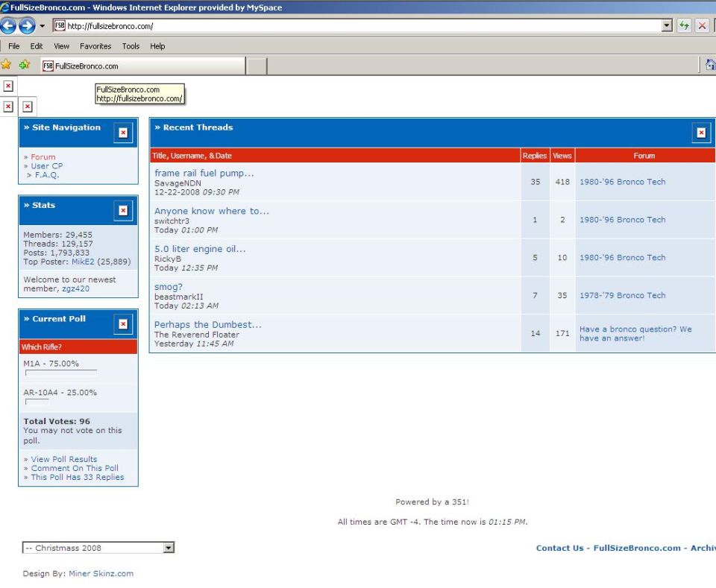Open the Help menu
The height and width of the screenshot is (588, 716).
point(157,46)
